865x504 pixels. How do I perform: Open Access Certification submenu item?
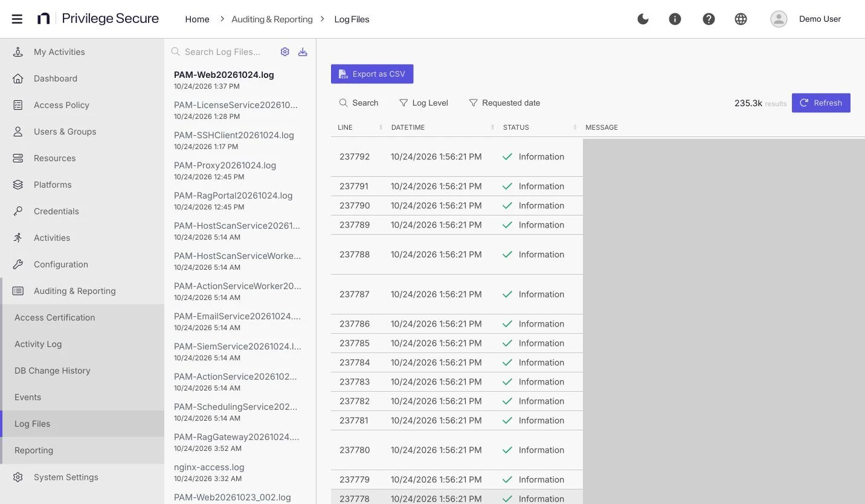82,317
